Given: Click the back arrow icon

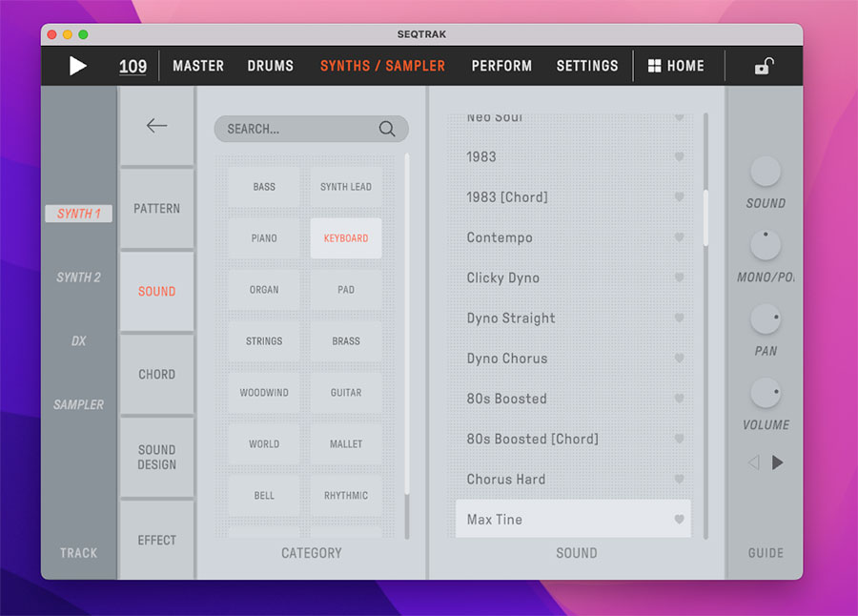Looking at the screenshot, I should [156, 126].
